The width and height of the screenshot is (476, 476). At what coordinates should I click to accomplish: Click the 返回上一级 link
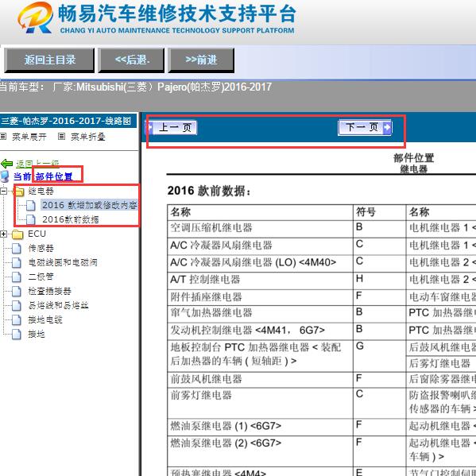(37, 164)
